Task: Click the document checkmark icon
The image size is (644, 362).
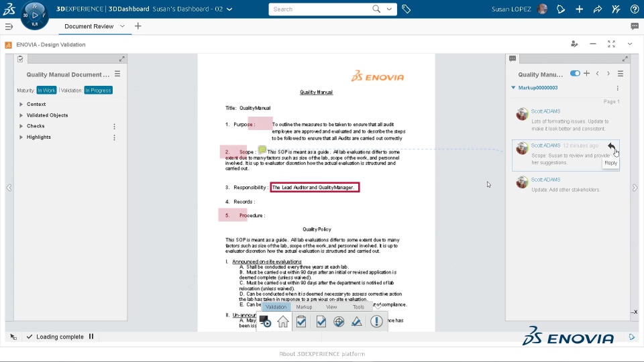Action: pos(321,321)
